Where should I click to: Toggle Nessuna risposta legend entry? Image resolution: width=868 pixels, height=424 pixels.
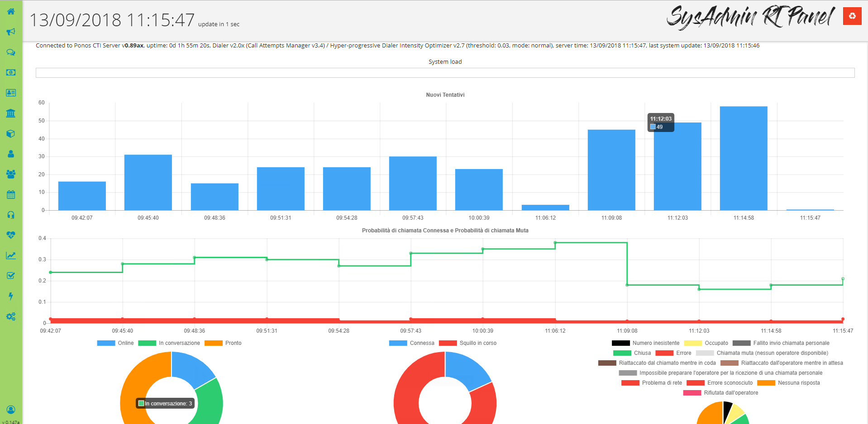(789, 383)
